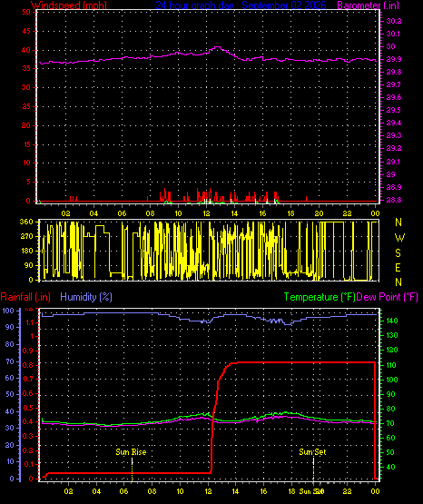
Task: Click the 'Sun Rise' marker label
Action: coord(131,452)
